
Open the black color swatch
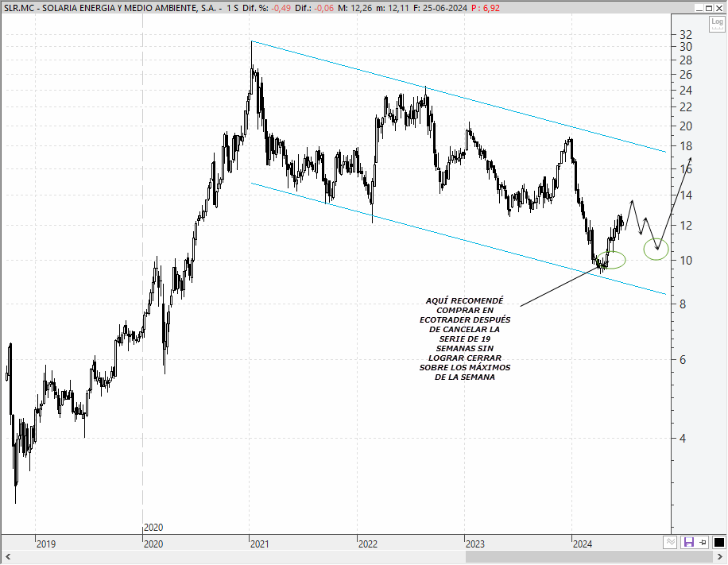click(718, 542)
